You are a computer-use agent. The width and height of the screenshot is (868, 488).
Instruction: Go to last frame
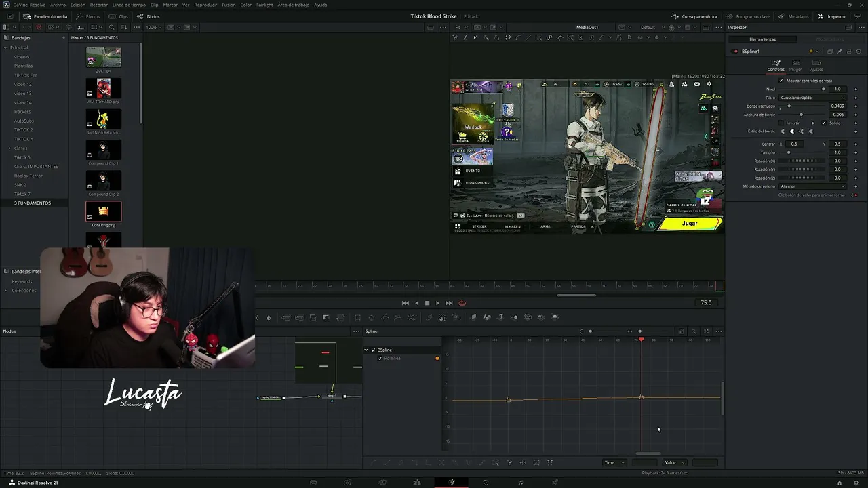(x=449, y=303)
